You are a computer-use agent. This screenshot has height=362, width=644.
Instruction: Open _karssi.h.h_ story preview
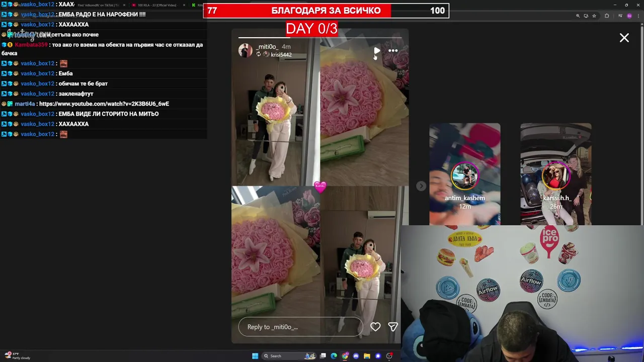tap(556, 174)
